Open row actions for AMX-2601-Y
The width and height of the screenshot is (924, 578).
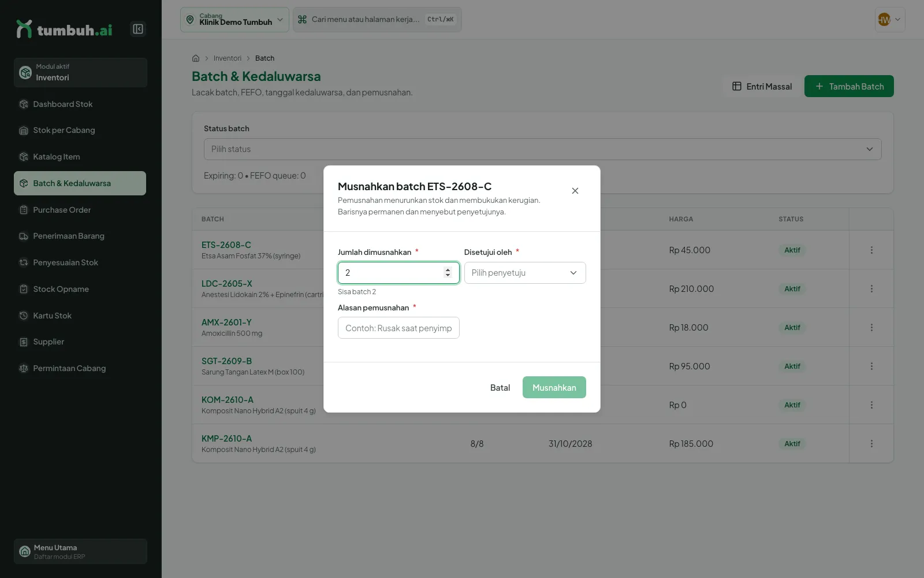point(871,328)
